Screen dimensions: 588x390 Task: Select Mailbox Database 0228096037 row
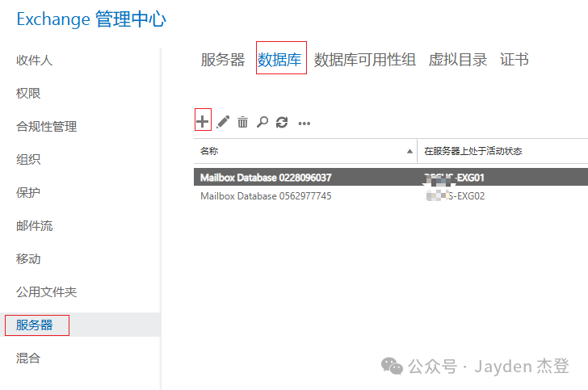tap(266, 177)
